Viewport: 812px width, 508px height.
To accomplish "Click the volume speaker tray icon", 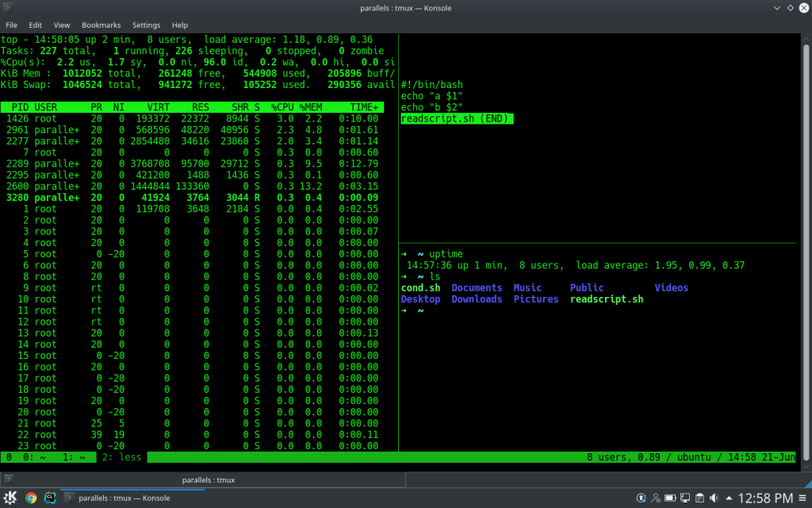I will pos(715,498).
